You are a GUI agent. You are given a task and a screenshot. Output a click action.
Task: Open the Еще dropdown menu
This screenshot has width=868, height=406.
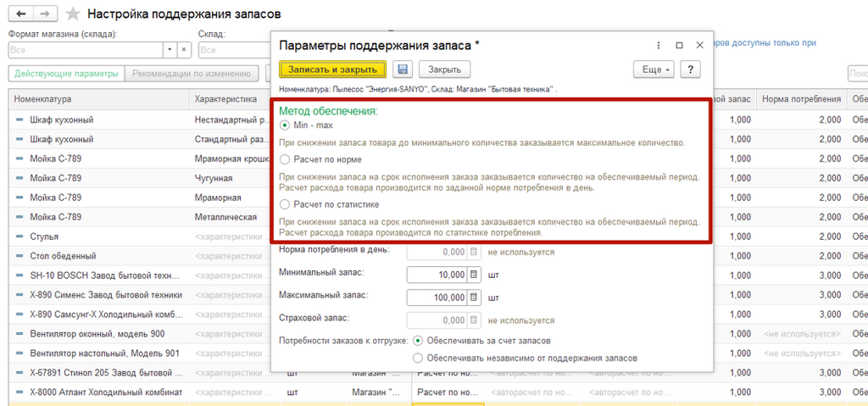(654, 70)
